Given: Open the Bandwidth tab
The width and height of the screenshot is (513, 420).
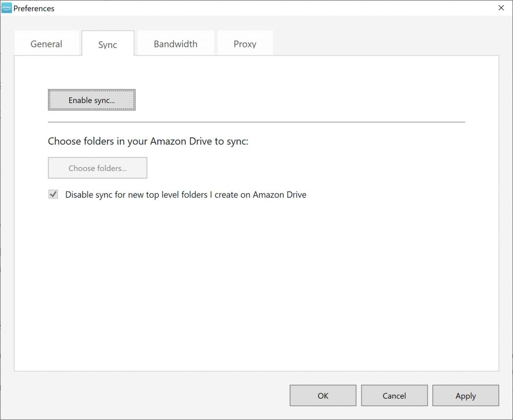Looking at the screenshot, I should (175, 44).
